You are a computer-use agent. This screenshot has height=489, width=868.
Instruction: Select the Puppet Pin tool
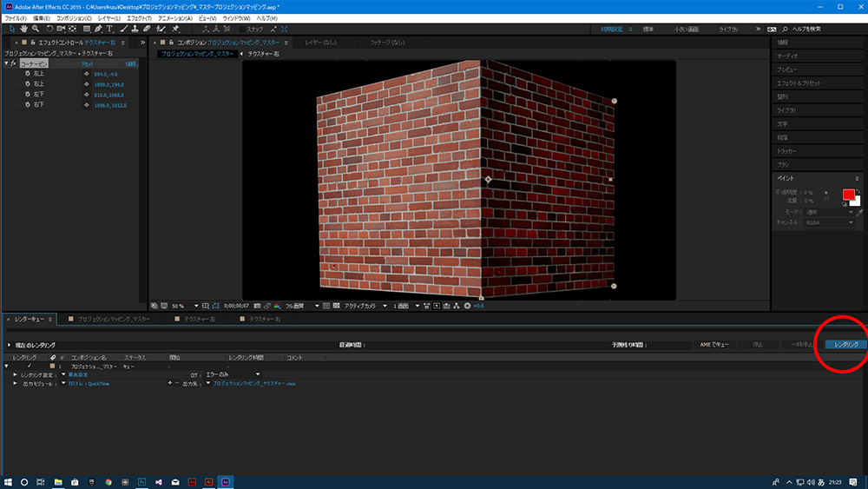[176, 29]
